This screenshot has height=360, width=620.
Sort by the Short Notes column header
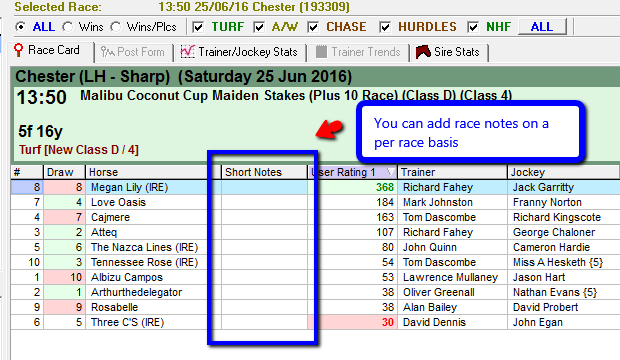264,172
